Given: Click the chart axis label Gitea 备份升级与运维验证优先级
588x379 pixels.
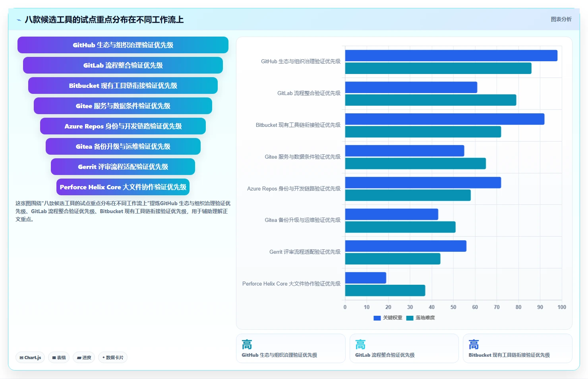Looking at the screenshot, I should coord(303,220).
